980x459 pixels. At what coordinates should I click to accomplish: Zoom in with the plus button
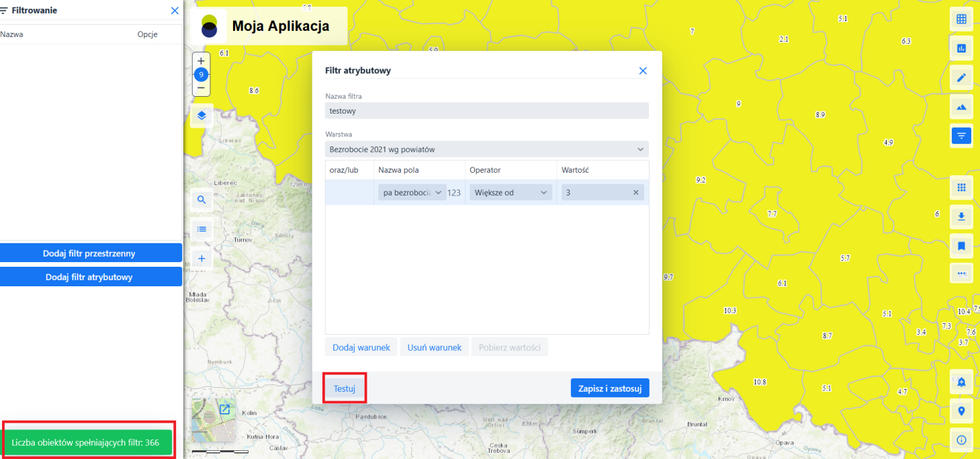pyautogui.click(x=201, y=60)
